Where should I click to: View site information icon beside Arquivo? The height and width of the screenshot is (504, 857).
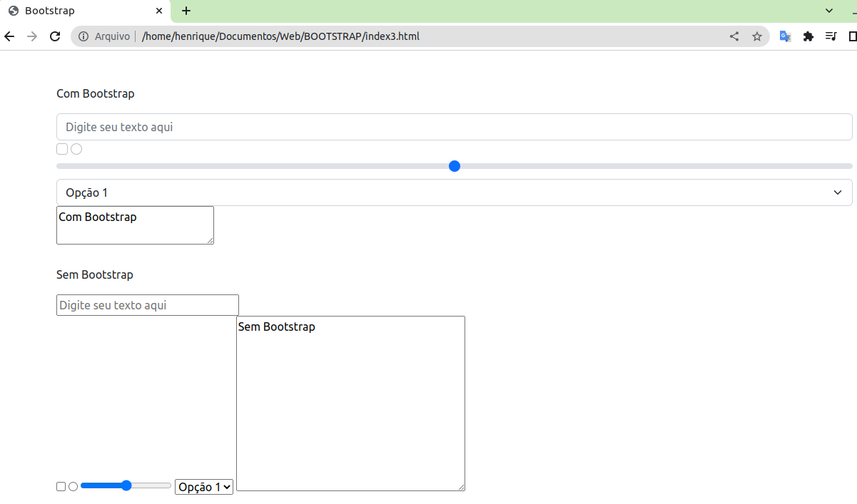pyautogui.click(x=83, y=36)
